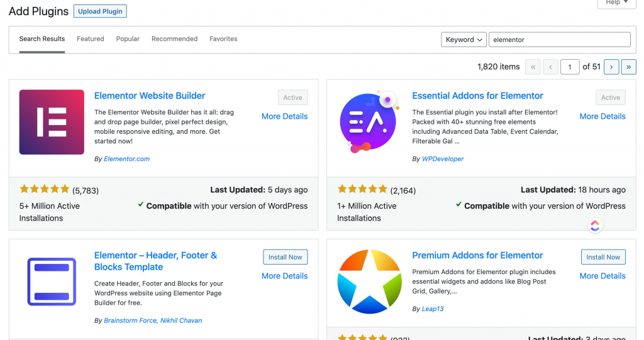Open Elementor – Header, Footer & Blocks Template title
This screenshot has width=644, height=340.
[x=156, y=261]
